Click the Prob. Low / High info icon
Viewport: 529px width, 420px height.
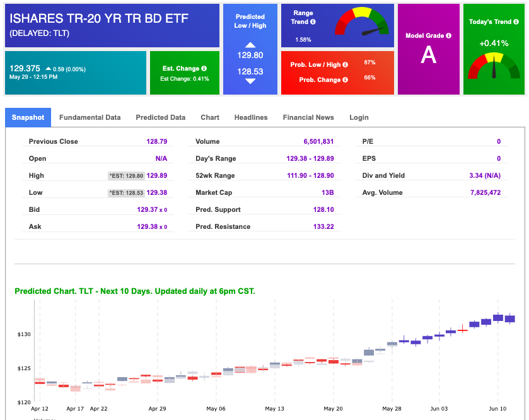coord(345,64)
